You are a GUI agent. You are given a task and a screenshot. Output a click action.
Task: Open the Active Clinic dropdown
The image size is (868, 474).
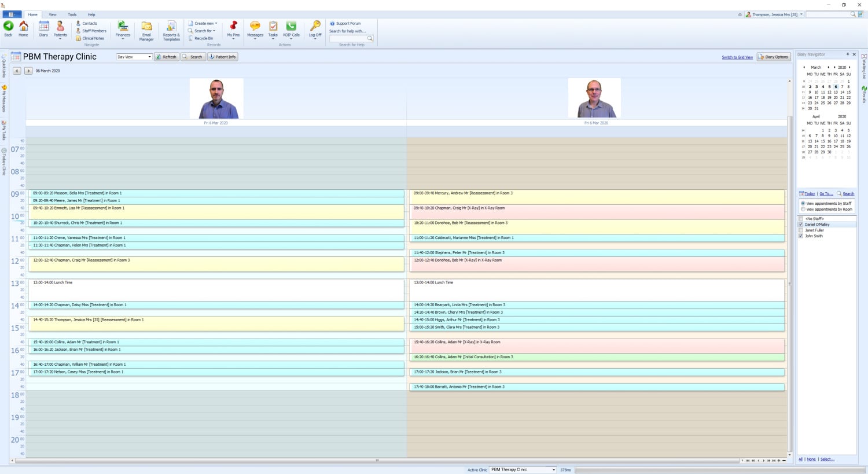(x=553, y=470)
